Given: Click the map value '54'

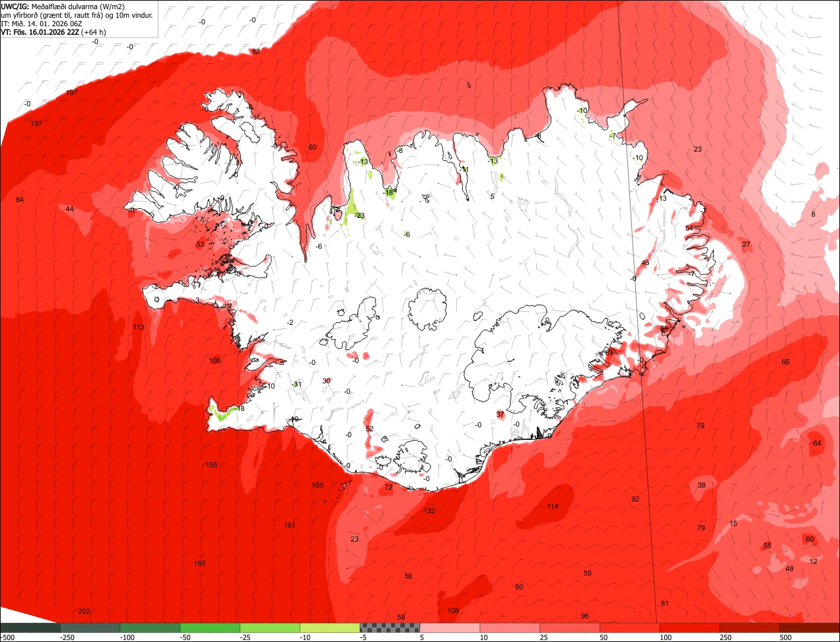Looking at the screenshot, I should pyautogui.click(x=689, y=228).
